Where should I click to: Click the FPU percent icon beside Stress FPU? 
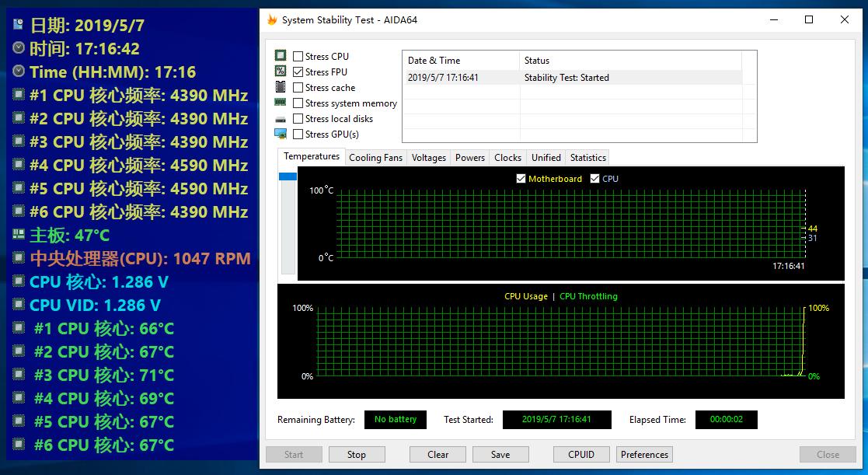(x=281, y=71)
